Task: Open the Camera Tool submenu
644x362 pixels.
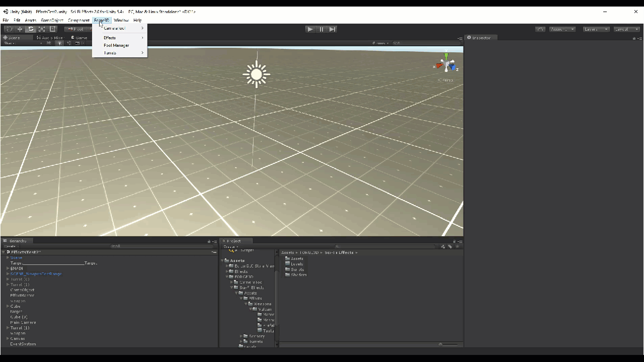Action: point(120,28)
